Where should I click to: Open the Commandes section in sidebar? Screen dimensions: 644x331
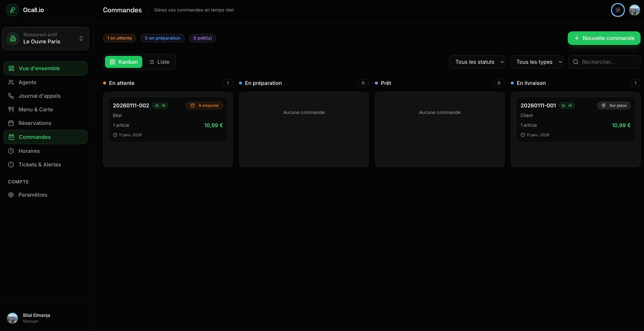[x=35, y=137]
